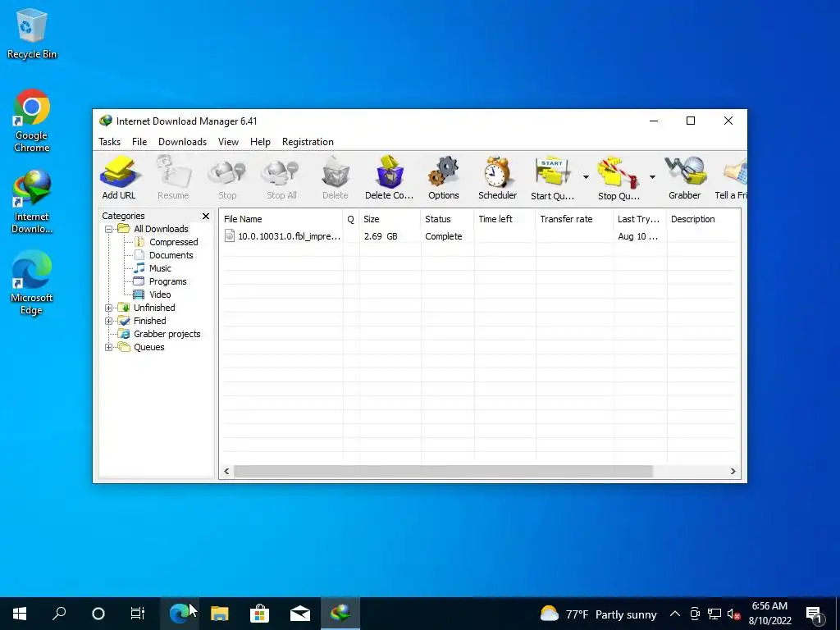Click the Resume toolbar icon
This screenshot has height=630, width=840.
point(173,178)
